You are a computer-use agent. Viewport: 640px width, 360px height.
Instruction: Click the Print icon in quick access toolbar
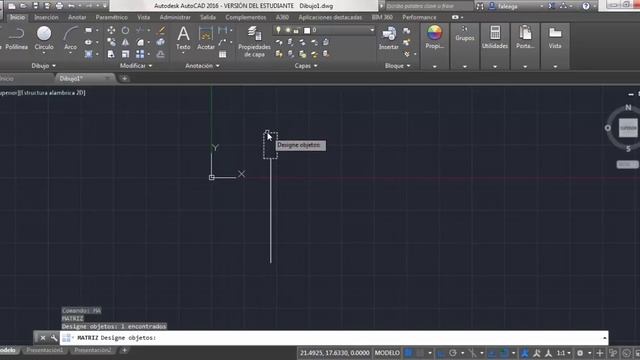click(x=60, y=6)
